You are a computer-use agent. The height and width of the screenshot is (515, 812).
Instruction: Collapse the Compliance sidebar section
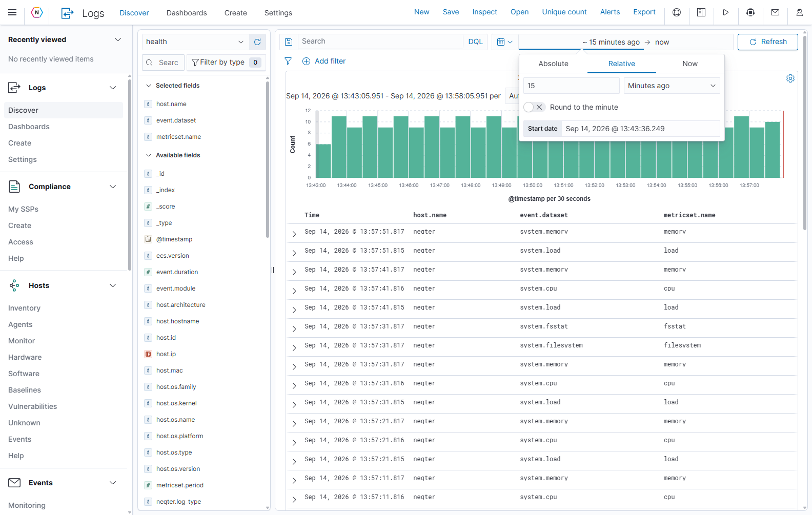113,187
